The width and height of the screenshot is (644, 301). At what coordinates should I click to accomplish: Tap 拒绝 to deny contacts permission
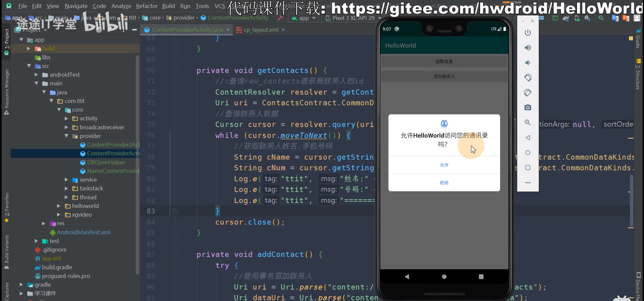[x=444, y=182]
